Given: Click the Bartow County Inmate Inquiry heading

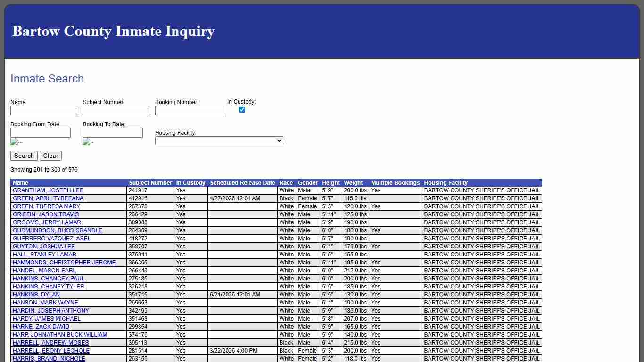Looking at the screenshot, I should pyautogui.click(x=113, y=31).
